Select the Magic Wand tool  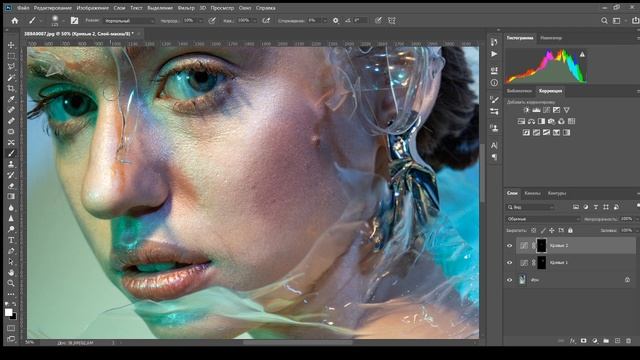pyautogui.click(x=11, y=78)
